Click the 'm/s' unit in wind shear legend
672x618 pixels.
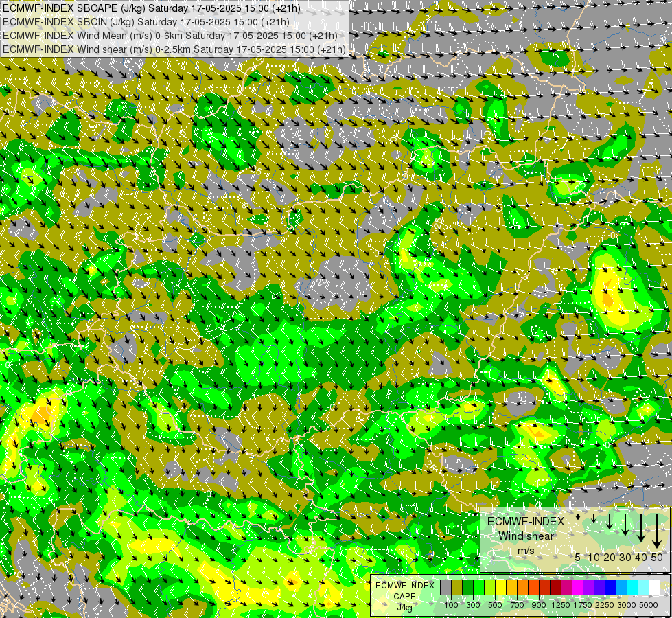click(526, 551)
